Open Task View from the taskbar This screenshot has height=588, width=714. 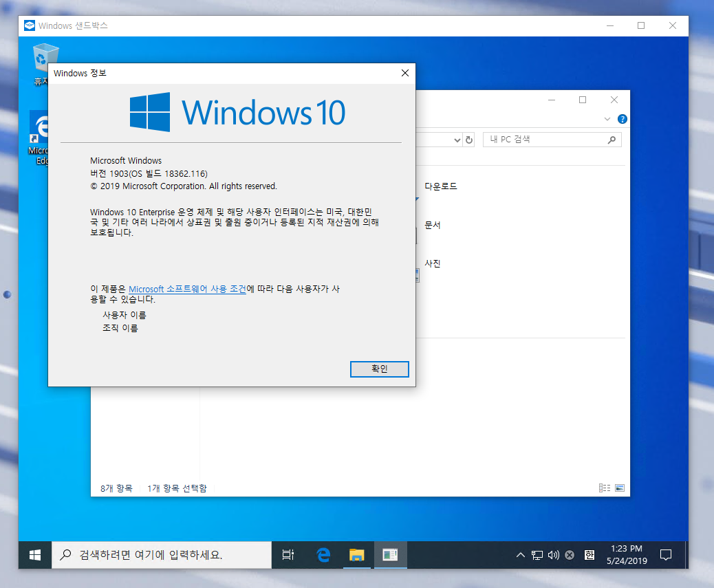pos(288,555)
